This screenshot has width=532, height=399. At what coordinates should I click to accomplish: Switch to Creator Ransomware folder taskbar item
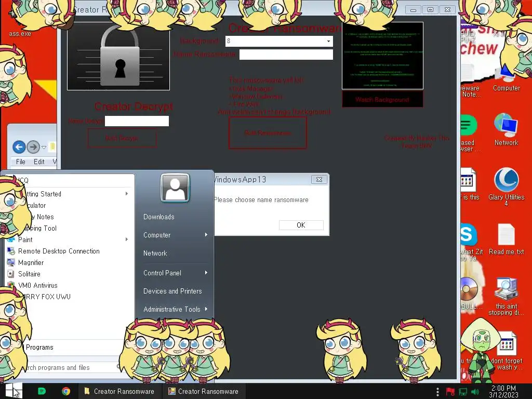point(119,391)
